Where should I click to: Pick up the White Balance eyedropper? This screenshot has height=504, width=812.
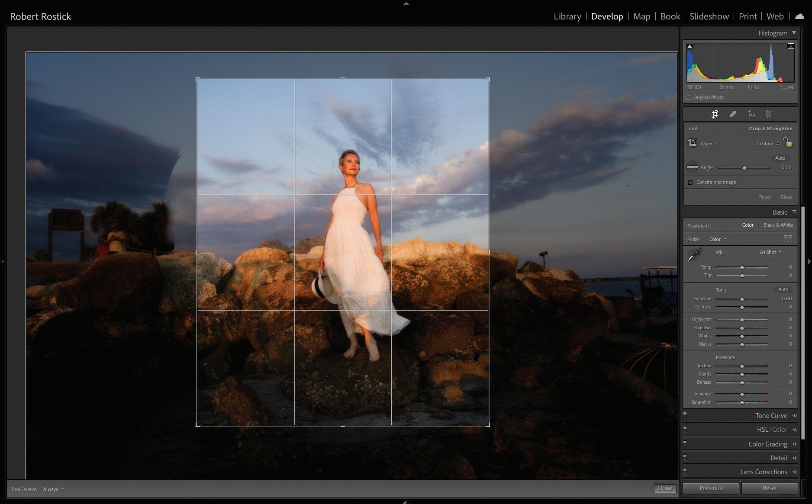click(x=694, y=254)
